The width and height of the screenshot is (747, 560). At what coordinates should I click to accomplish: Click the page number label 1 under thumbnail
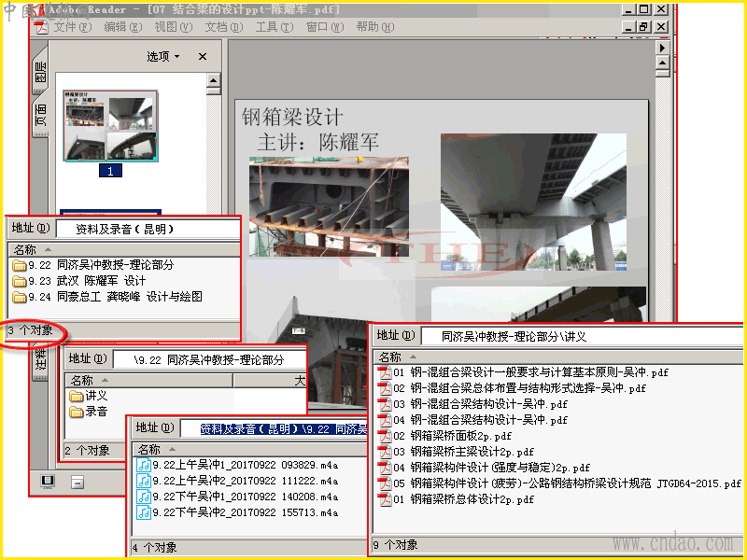coord(110,171)
